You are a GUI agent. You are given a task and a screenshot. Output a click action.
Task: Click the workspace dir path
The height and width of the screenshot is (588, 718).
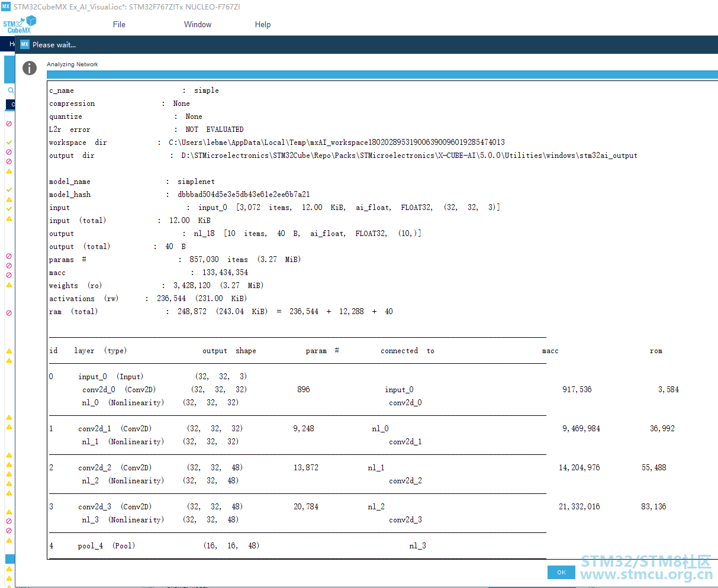[x=337, y=143]
